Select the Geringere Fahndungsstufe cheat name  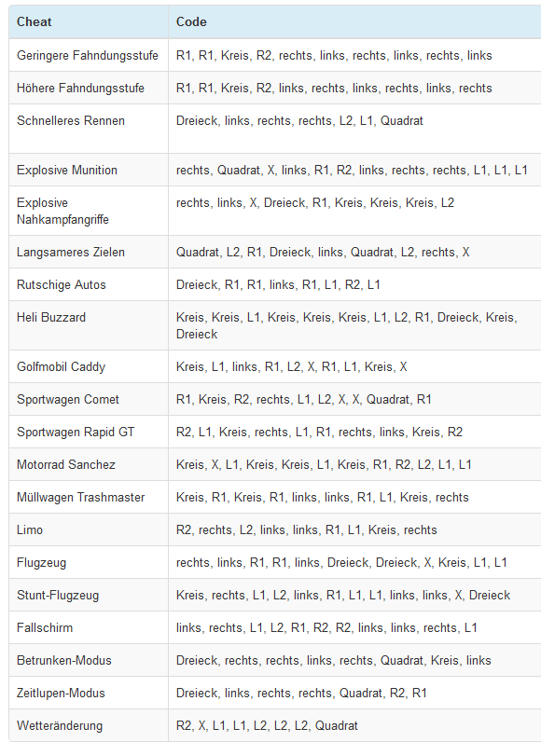[x=88, y=55]
